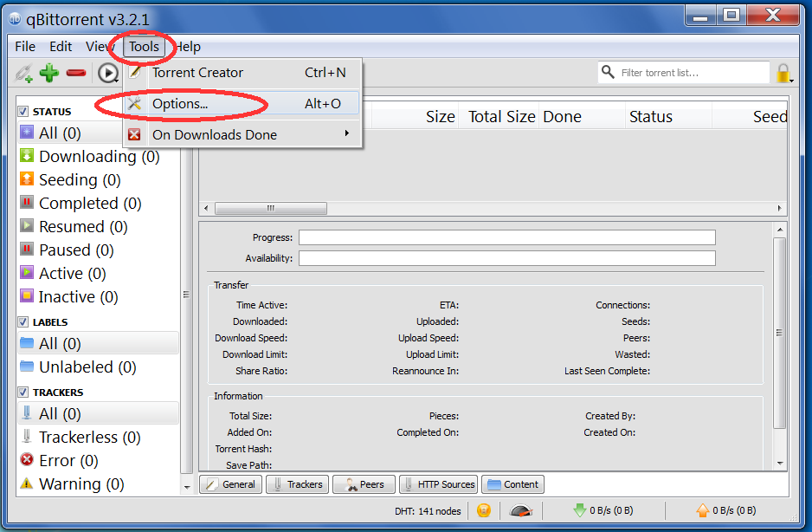812x532 pixels.
Task: Select the Inactive (0) status filter
Action: (x=99, y=296)
